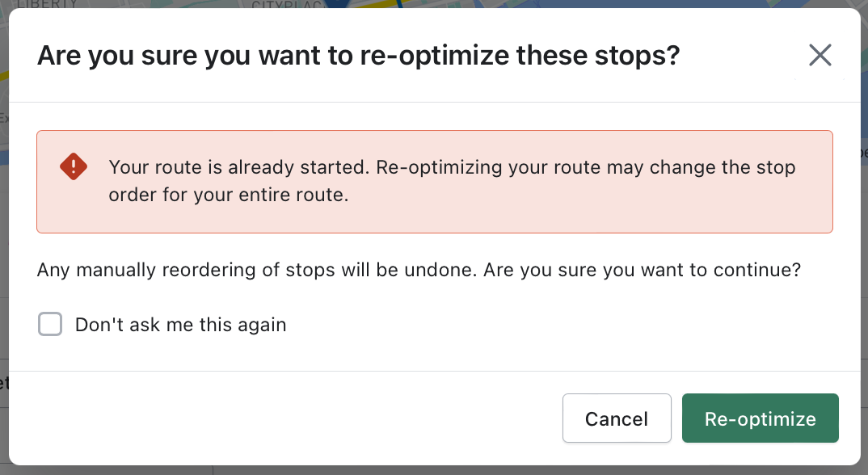
Task: Click the dialog title text
Action: 358,55
